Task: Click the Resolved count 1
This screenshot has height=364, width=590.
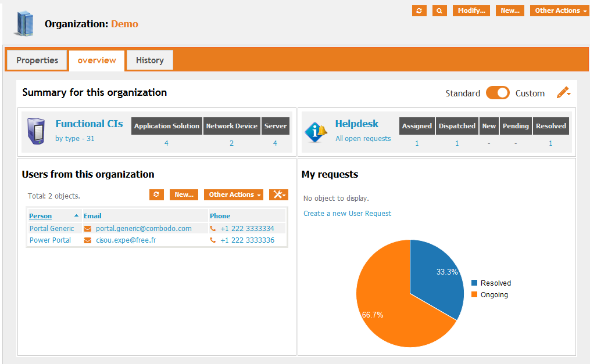Action: coord(550,143)
